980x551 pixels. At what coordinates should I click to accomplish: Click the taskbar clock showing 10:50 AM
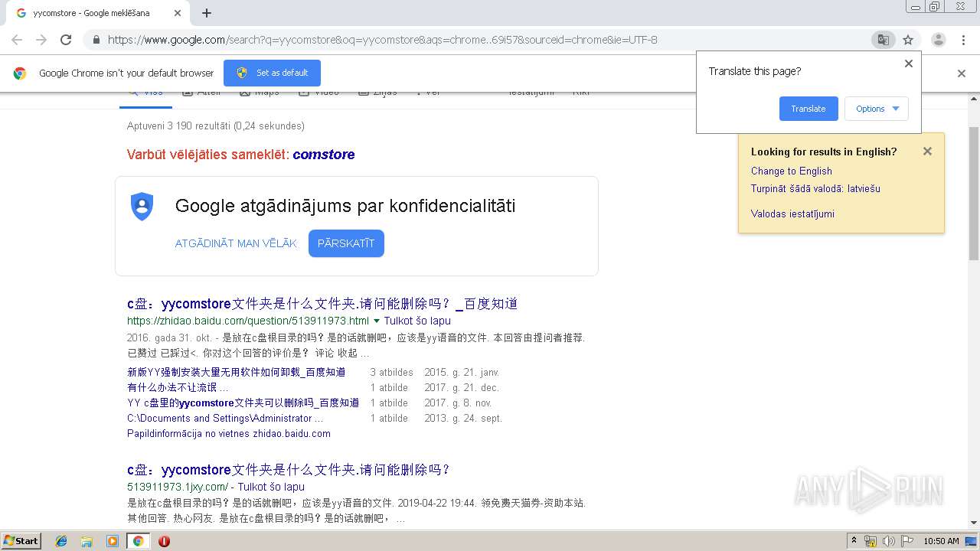click(941, 541)
